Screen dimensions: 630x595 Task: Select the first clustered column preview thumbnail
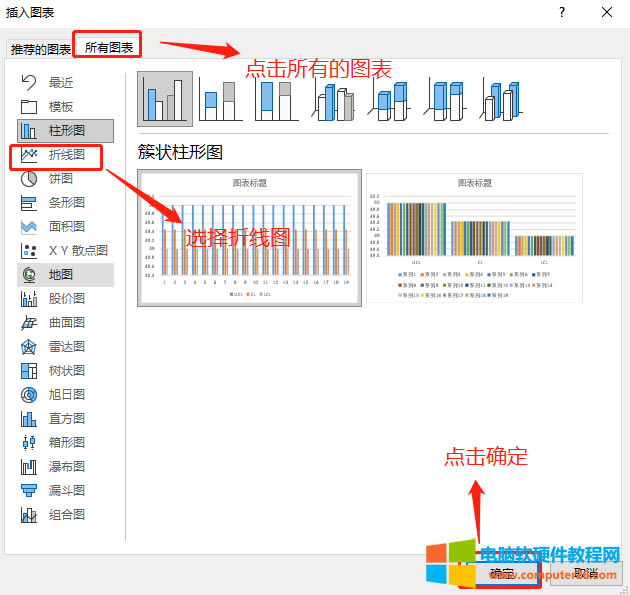click(249, 237)
